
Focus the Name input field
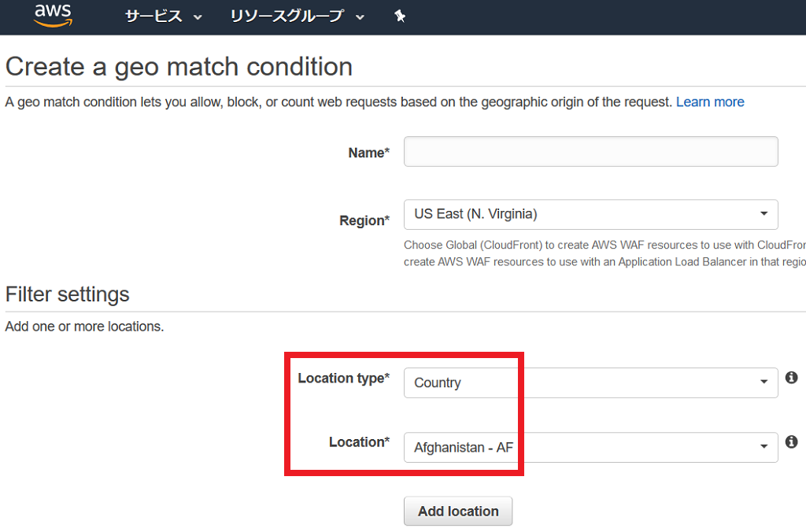point(590,152)
